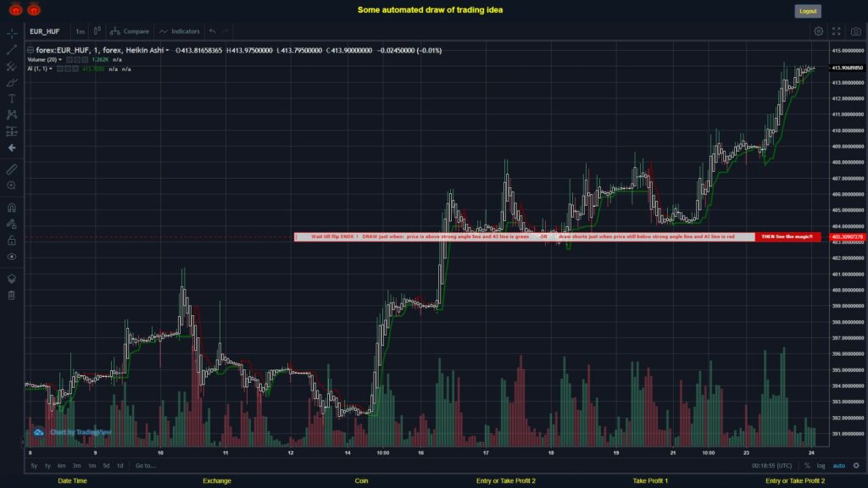Toggle stay in drawing mode
The width and height of the screenshot is (868, 488).
pos(12,224)
